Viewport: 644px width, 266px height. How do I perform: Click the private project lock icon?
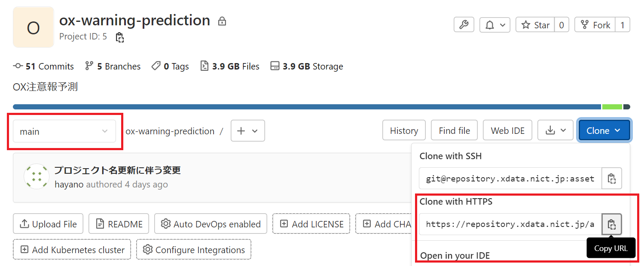pyautogui.click(x=222, y=21)
